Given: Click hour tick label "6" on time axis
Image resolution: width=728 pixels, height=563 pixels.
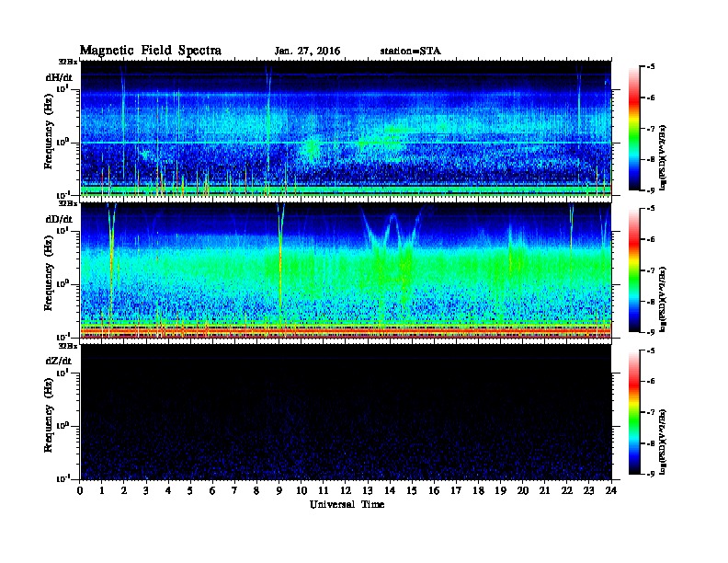Looking at the screenshot, I should pos(212,491).
